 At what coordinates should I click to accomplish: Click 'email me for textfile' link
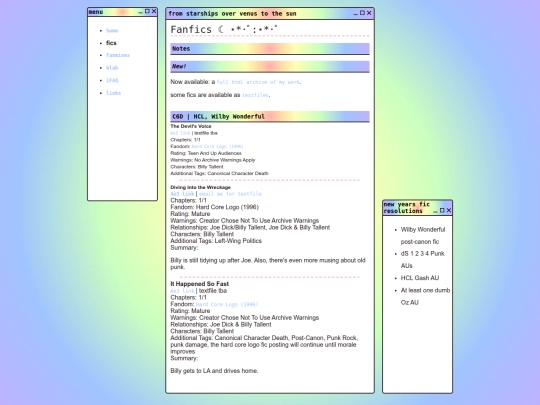coord(230,194)
